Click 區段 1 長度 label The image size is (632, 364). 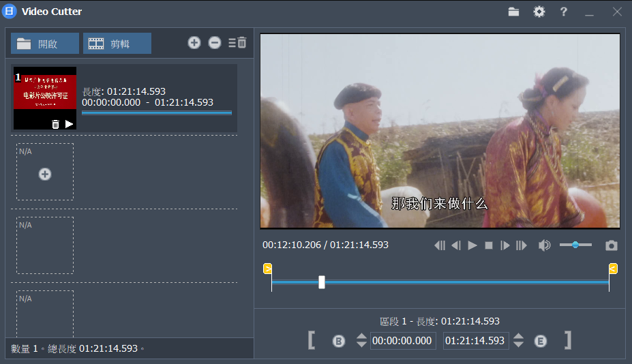439,321
